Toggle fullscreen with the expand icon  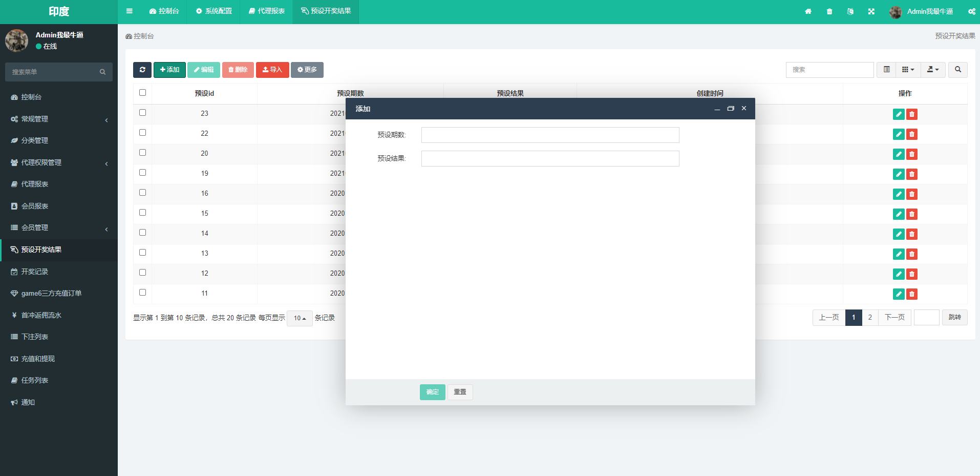pyautogui.click(x=871, y=11)
